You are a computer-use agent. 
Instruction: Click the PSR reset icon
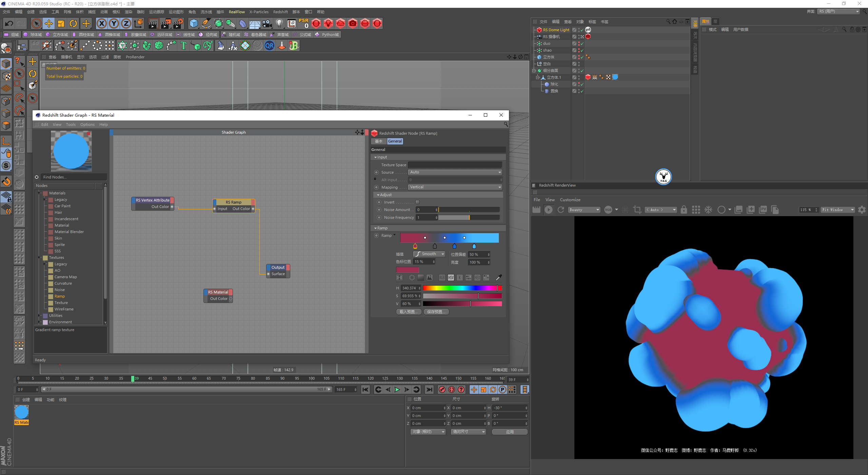click(x=304, y=23)
